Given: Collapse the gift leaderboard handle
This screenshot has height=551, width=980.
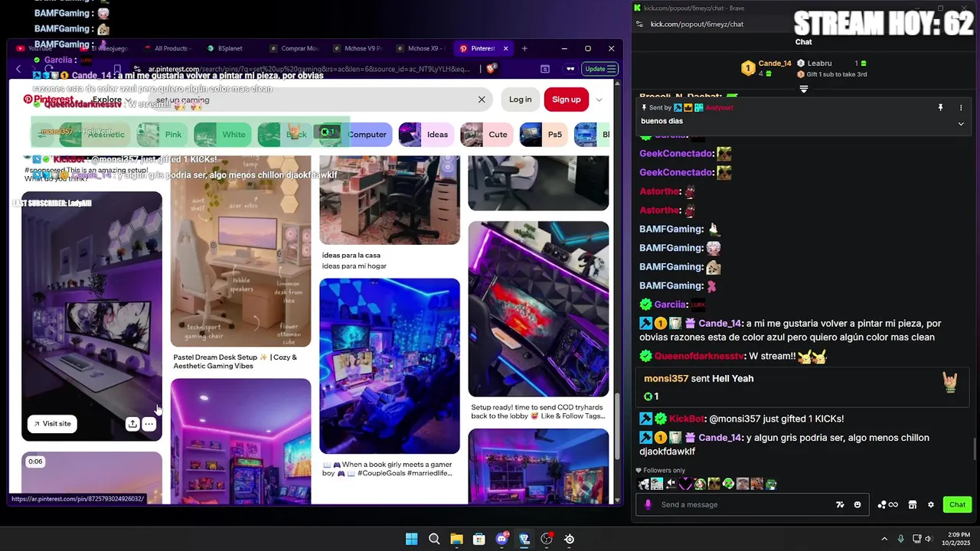Looking at the screenshot, I should point(804,89).
